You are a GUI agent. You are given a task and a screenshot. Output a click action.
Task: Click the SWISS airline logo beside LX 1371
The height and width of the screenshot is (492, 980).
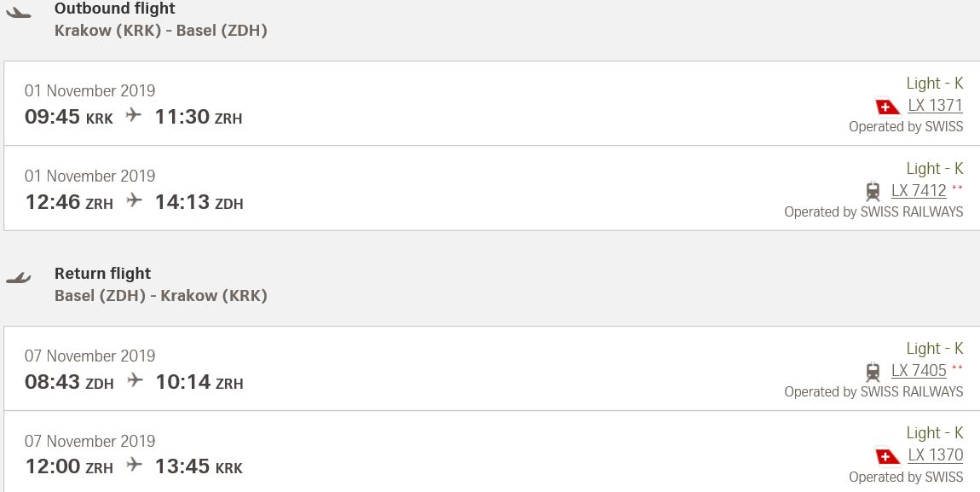coord(887,107)
